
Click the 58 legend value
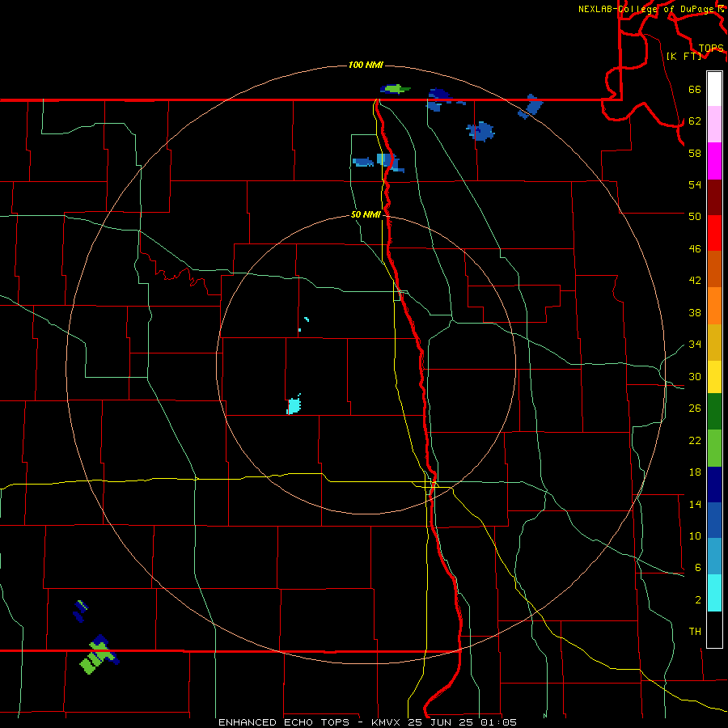coord(695,153)
